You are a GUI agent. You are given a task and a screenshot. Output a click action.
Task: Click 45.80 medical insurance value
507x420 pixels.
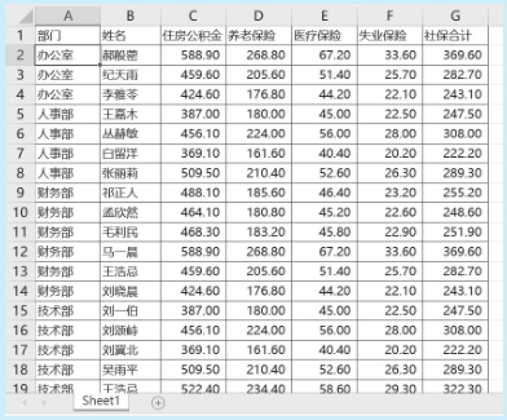324,232
